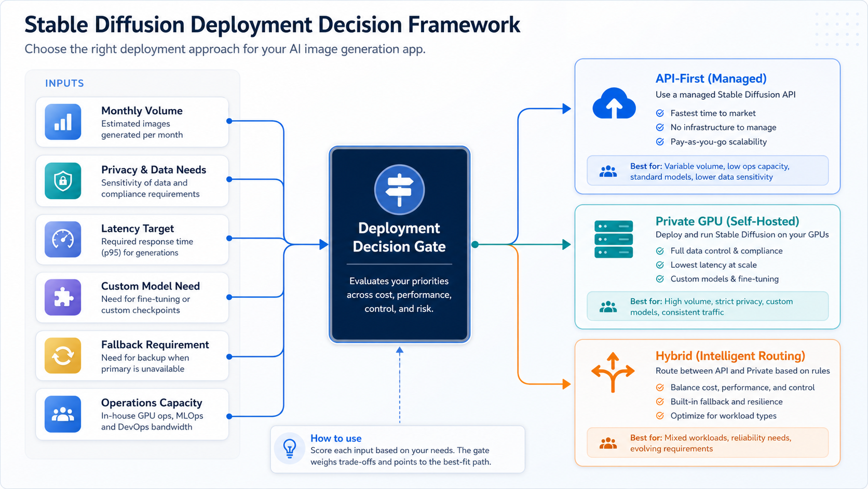868x489 pixels.
Task: Click 'Evaluates your priorities across cost, performance' text
Action: [399, 295]
